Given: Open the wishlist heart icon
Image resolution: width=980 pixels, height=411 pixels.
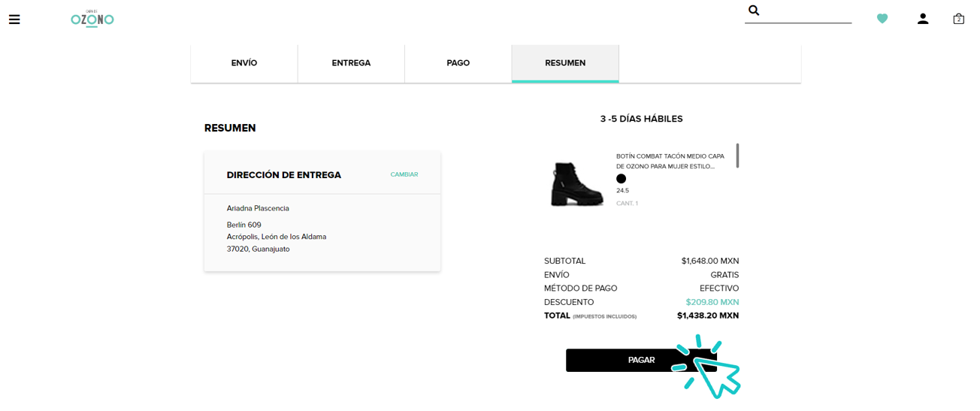Looking at the screenshot, I should [x=882, y=19].
